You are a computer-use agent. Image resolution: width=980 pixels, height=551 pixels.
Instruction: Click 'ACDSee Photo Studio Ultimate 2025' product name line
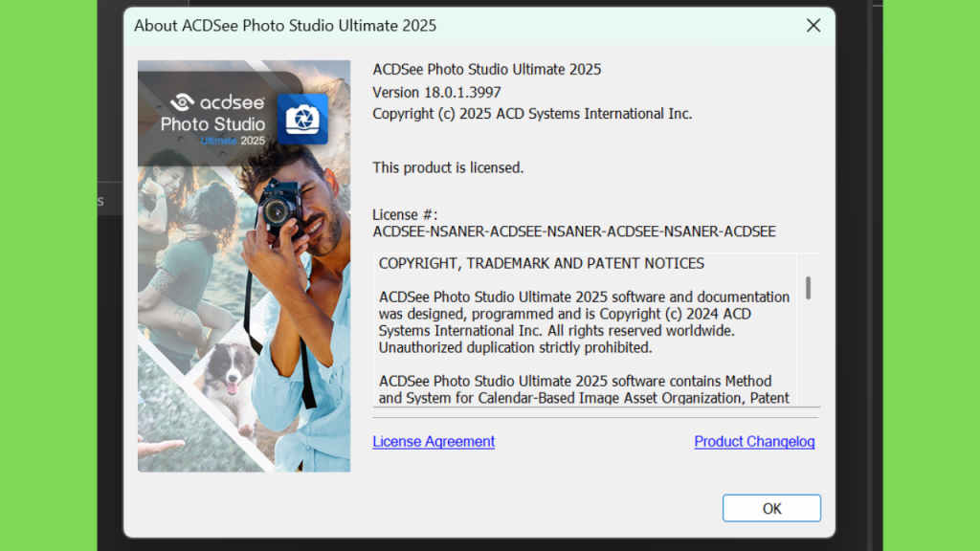tap(487, 69)
